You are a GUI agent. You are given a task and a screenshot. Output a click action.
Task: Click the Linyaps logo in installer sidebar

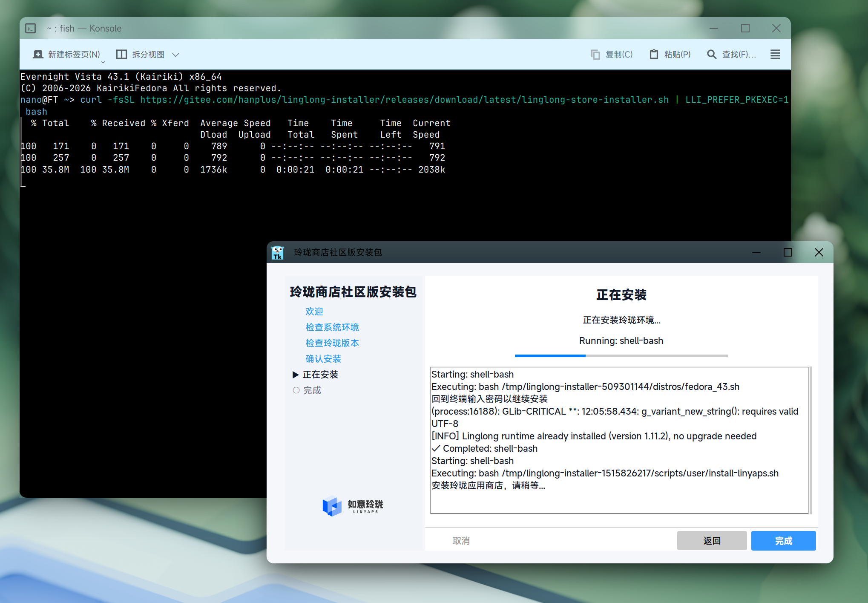(332, 506)
